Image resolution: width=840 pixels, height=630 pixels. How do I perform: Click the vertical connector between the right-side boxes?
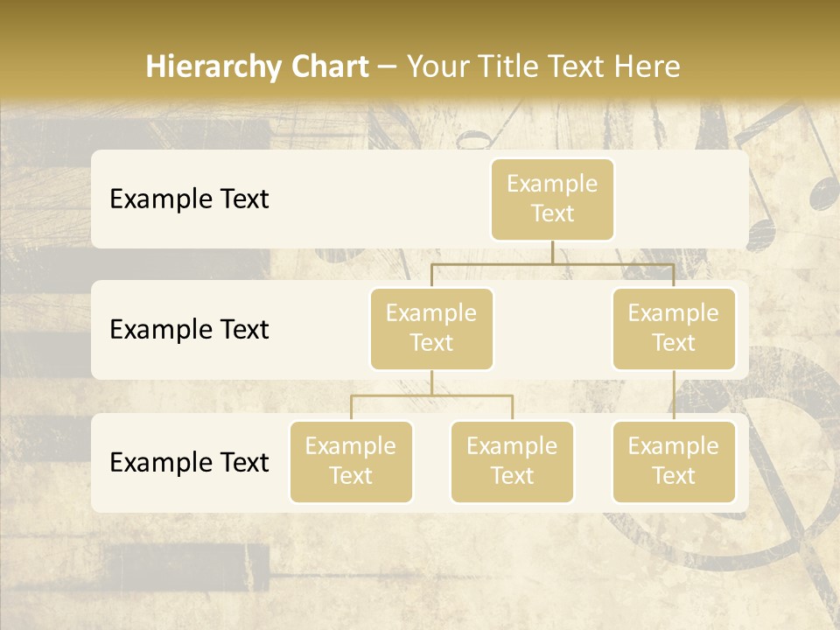pos(673,395)
